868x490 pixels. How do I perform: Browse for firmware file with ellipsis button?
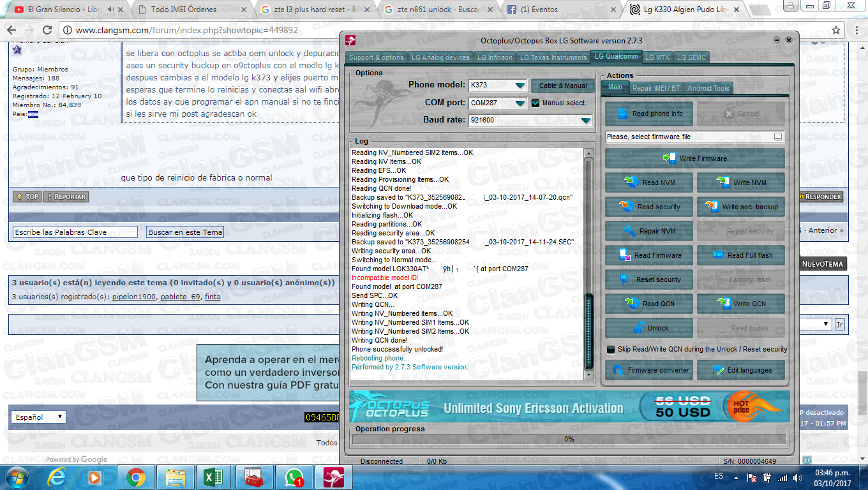pos(778,137)
